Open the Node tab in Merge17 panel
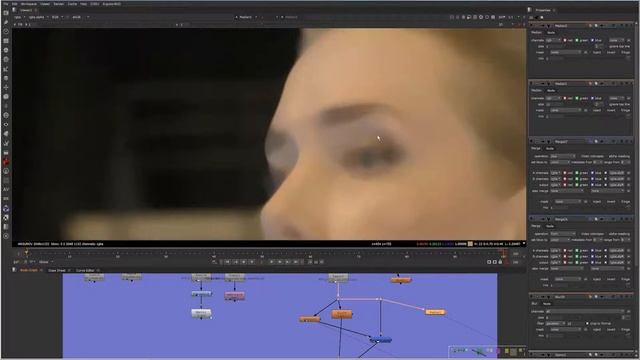The height and width of the screenshot is (360, 640). [x=550, y=149]
